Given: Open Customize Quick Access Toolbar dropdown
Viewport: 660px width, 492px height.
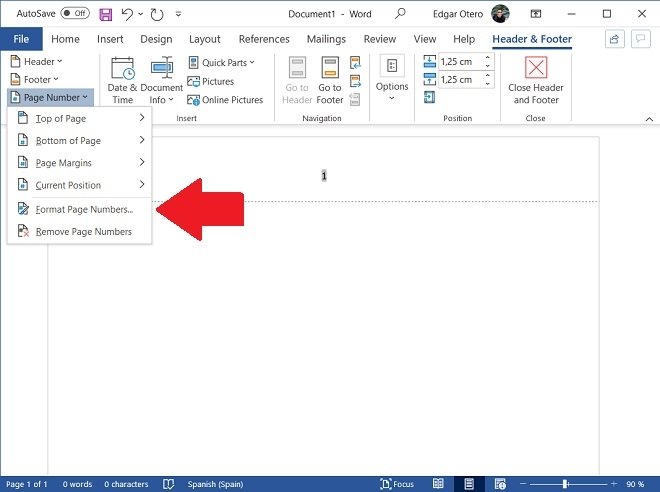Looking at the screenshot, I should [178, 14].
